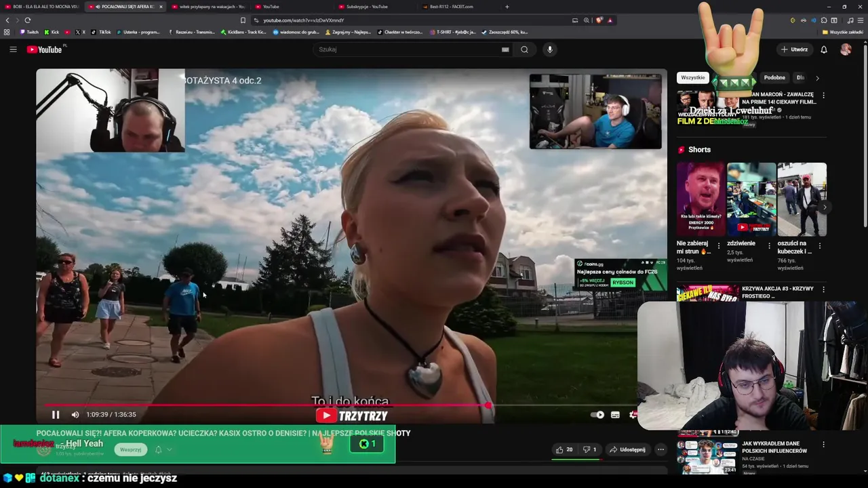Select the Wszystkie filter chip
Viewport: 868px width, 488px height.
693,78
